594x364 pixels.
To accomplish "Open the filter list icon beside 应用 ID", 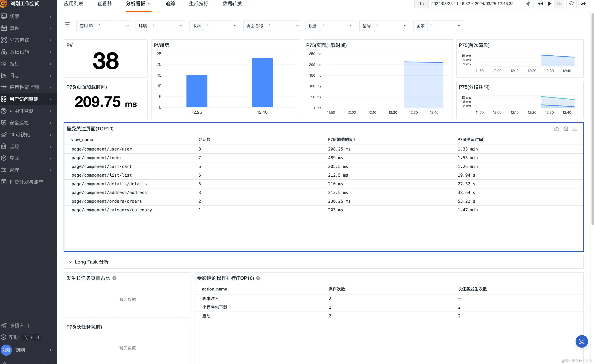I will [68, 25].
